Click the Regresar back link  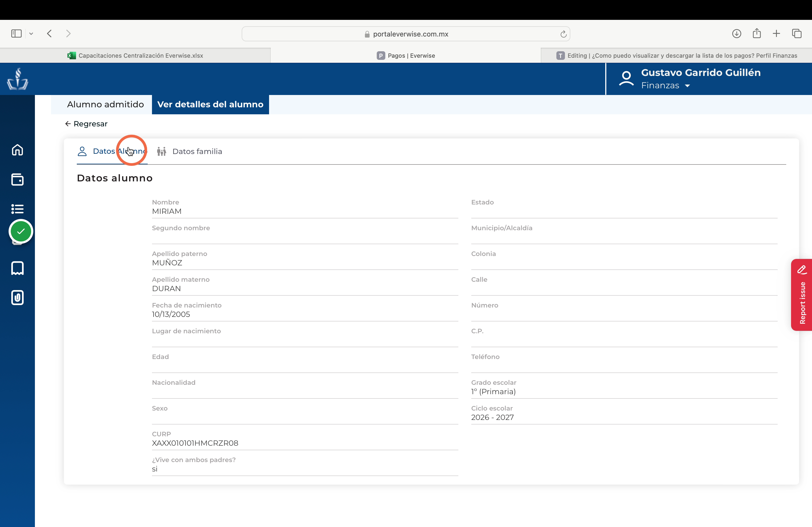pyautogui.click(x=86, y=124)
